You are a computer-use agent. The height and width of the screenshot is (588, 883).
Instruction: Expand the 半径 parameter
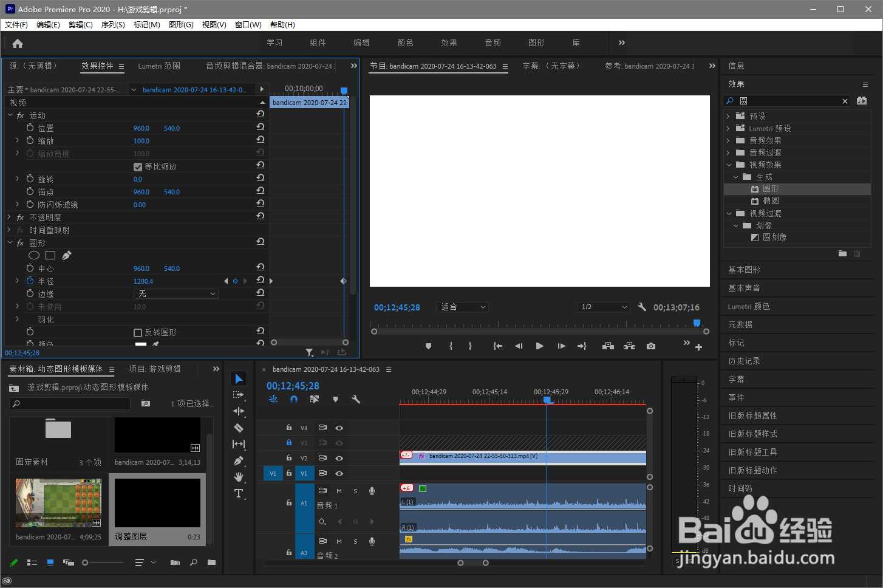(x=18, y=281)
